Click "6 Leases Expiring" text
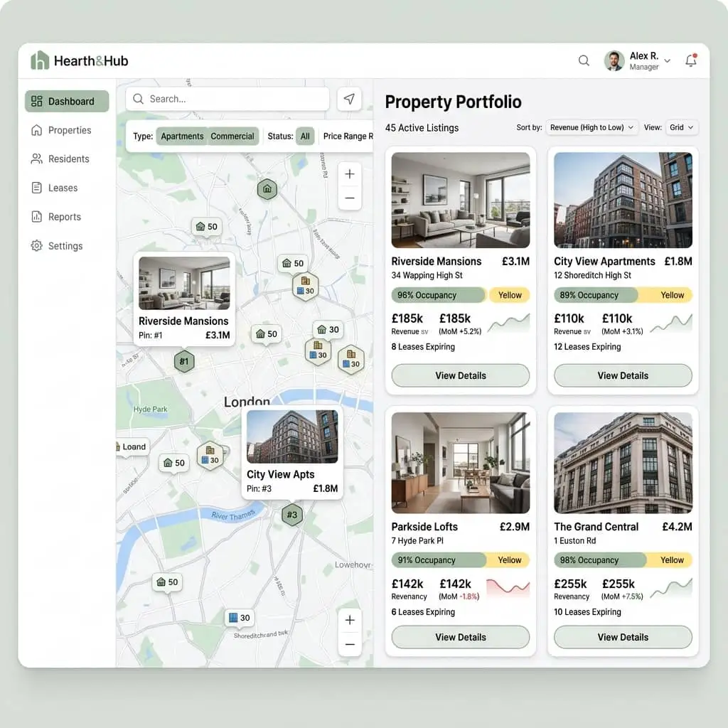This screenshot has width=728, height=728. pyautogui.click(x=423, y=612)
